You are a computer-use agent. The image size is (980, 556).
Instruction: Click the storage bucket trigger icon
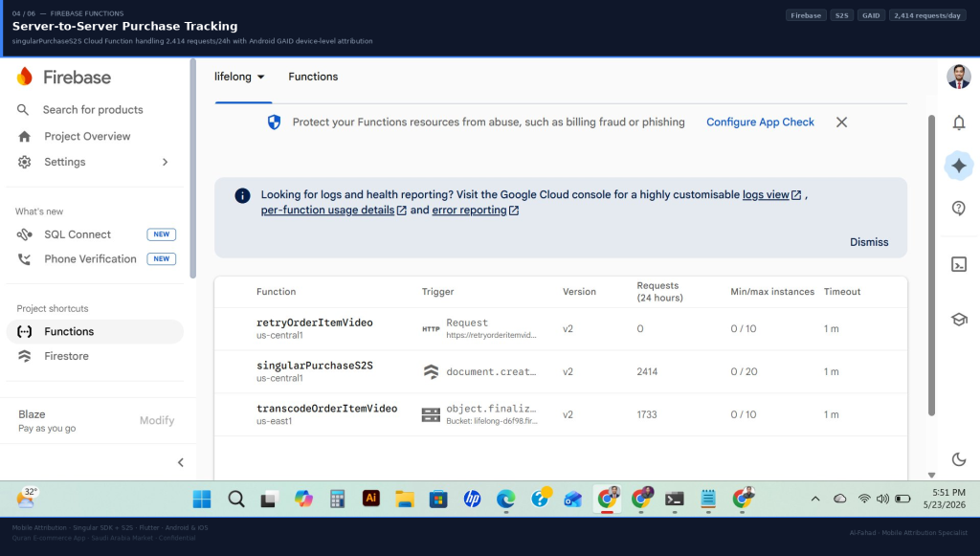(431, 414)
